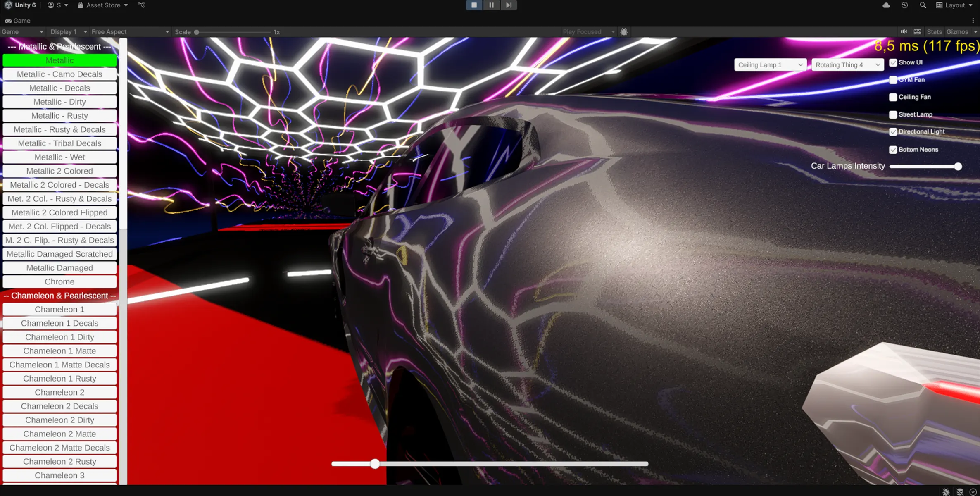This screenshot has height=496, width=980.
Task: Click the Unity Cloud icon
Action: [886, 5]
